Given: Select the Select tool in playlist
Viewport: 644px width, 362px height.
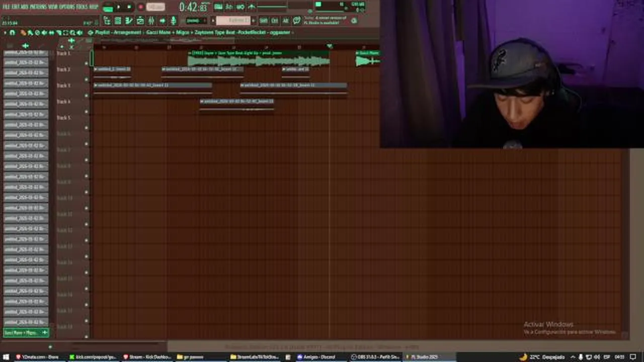Looking at the screenshot, I should [x=65, y=33].
